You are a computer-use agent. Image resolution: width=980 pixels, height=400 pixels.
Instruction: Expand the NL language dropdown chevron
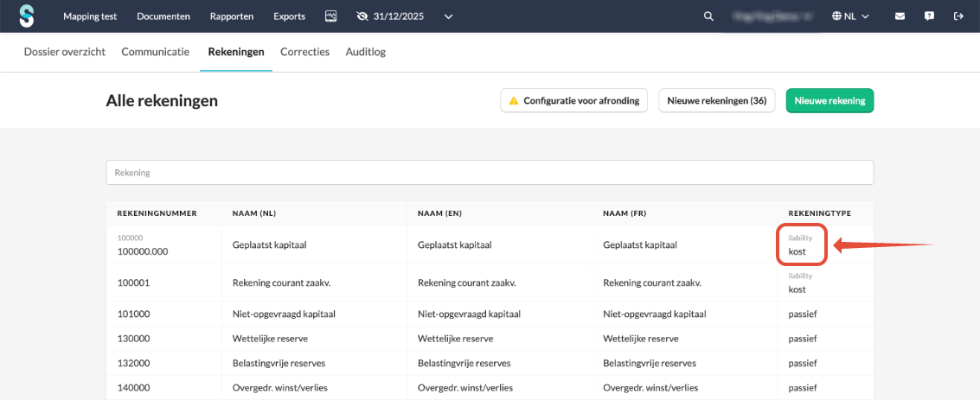point(865,17)
